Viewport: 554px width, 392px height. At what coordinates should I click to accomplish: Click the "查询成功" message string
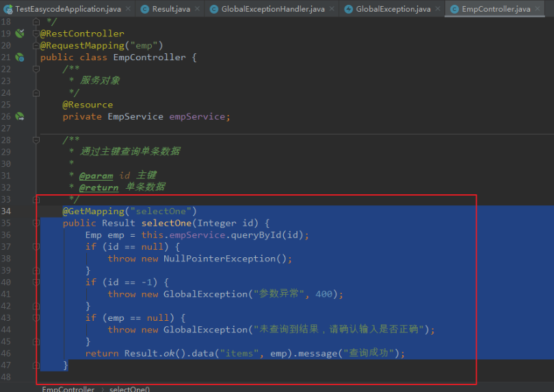click(x=369, y=353)
